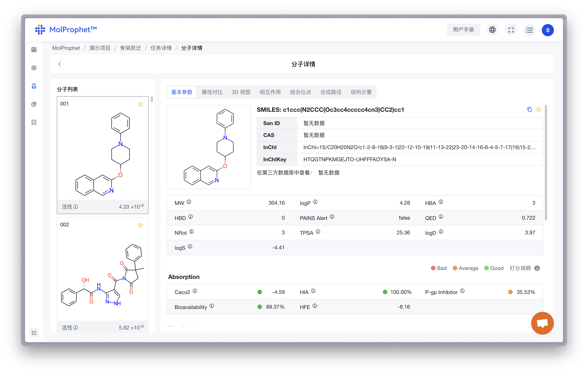Open the 打分说明 info icon
The image size is (588, 374).
537,268
